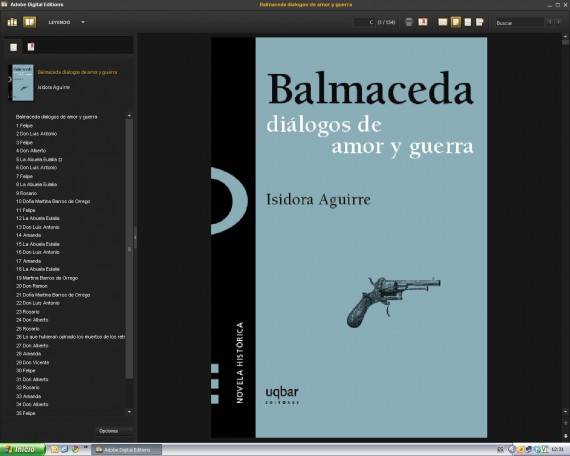This screenshot has height=456, width=570.
Task: Go to chapter "19 Martina Barros de Orrego"
Action: point(47,278)
